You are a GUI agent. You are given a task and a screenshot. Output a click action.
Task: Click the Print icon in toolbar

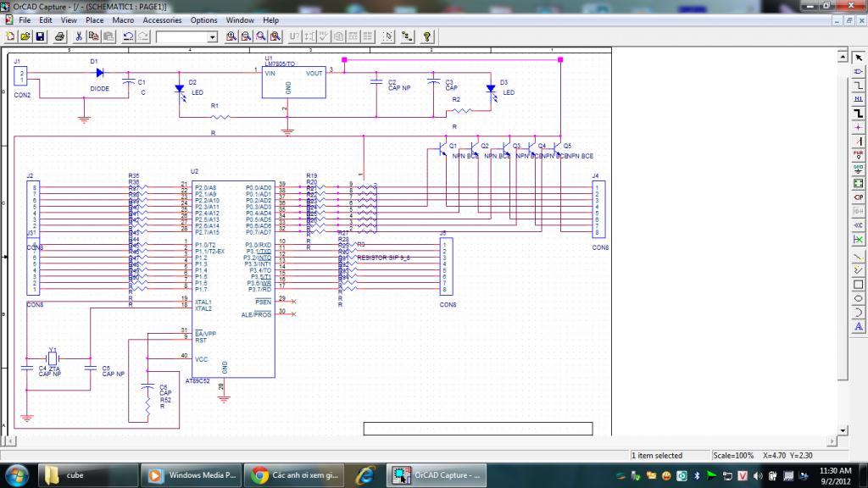(x=59, y=36)
